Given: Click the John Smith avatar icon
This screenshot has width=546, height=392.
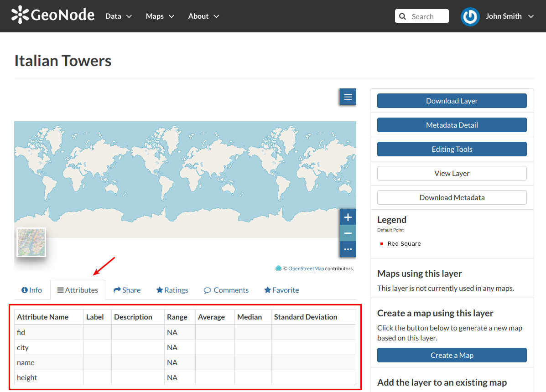Looking at the screenshot, I should tap(470, 16).
